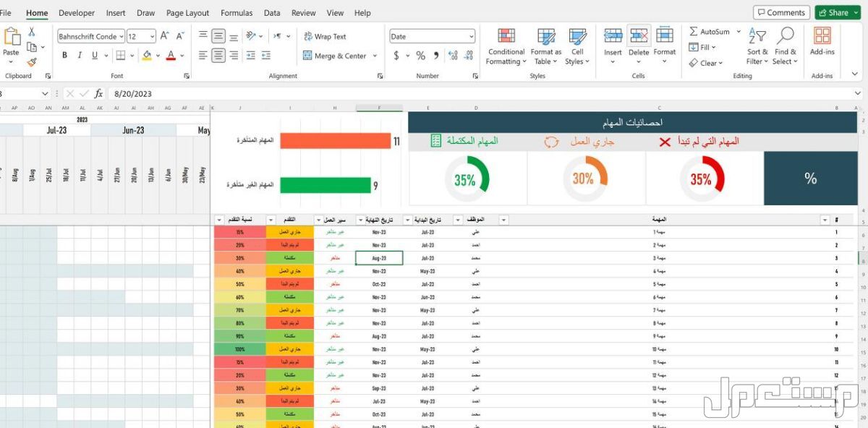Click the Insert Function fx icon
This screenshot has width=868, height=428.
point(99,93)
